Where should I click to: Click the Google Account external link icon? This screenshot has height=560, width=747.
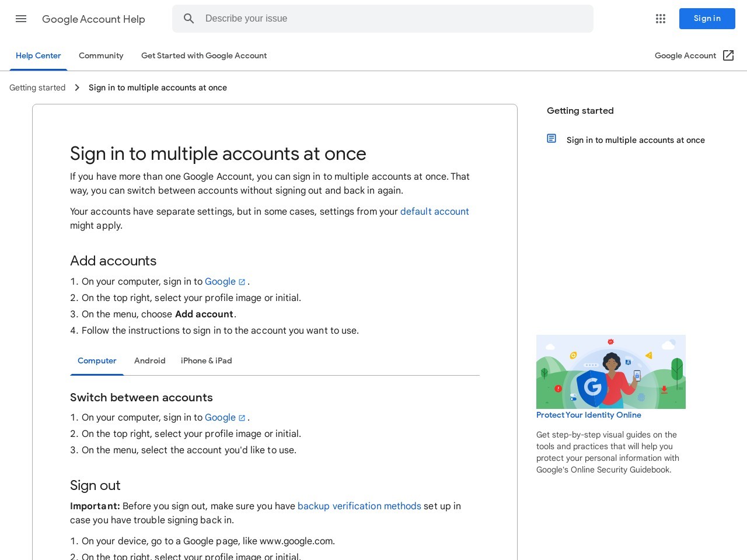[728, 55]
